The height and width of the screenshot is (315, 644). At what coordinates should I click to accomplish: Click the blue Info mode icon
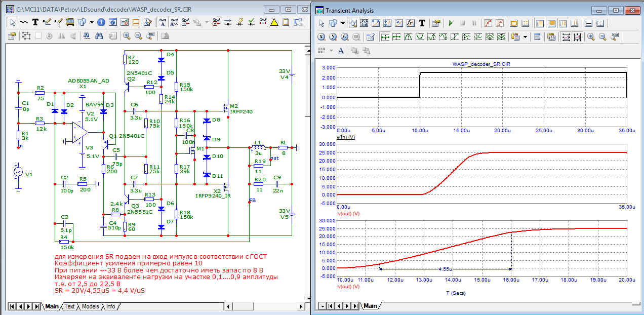[x=101, y=22]
